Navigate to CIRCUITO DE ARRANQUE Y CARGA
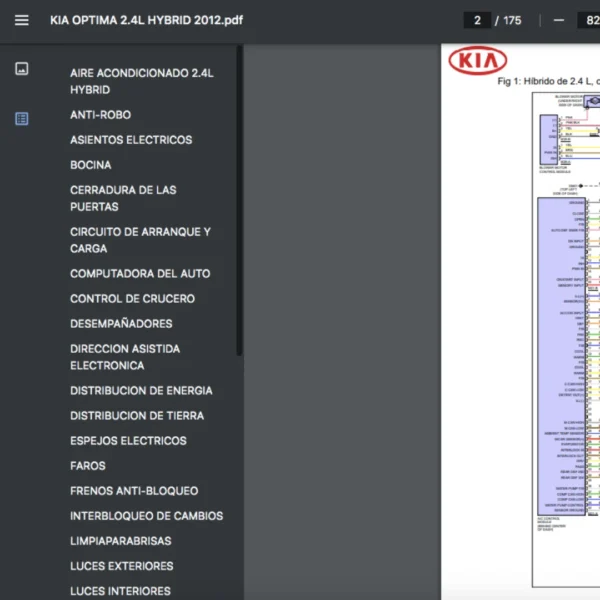The image size is (600, 600). tap(140, 240)
